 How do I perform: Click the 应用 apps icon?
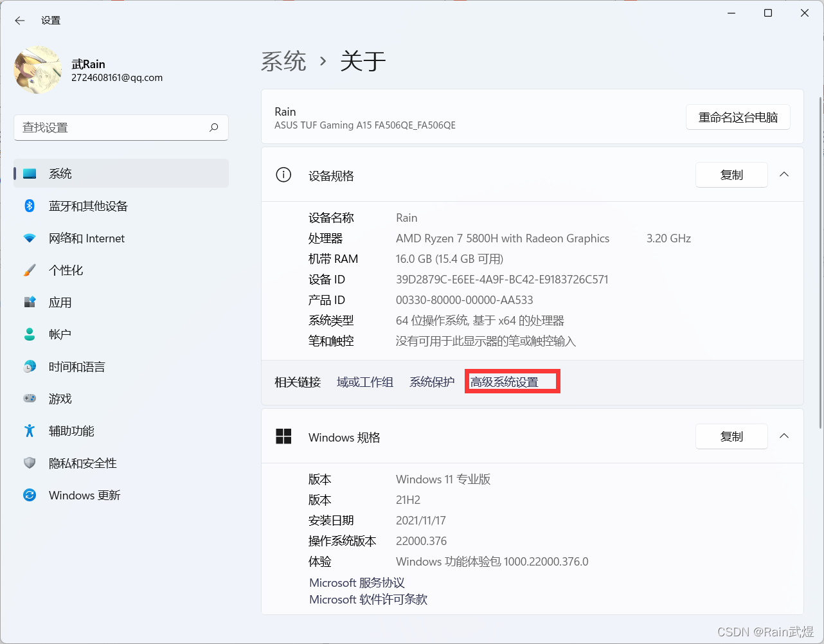30,302
